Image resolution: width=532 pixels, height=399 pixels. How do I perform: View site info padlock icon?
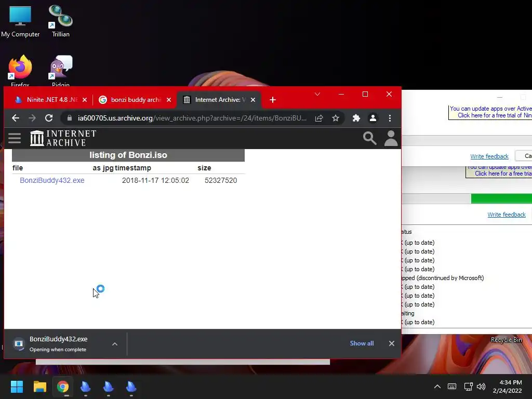[70, 118]
